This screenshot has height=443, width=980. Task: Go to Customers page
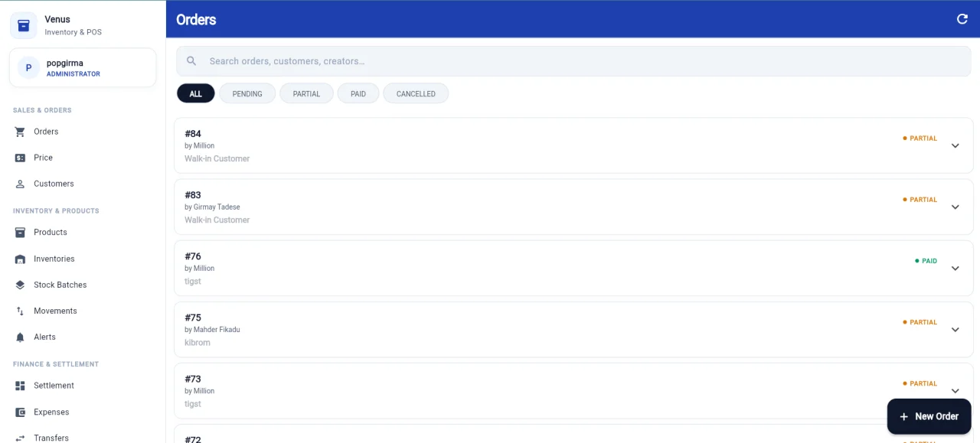tap(83, 184)
